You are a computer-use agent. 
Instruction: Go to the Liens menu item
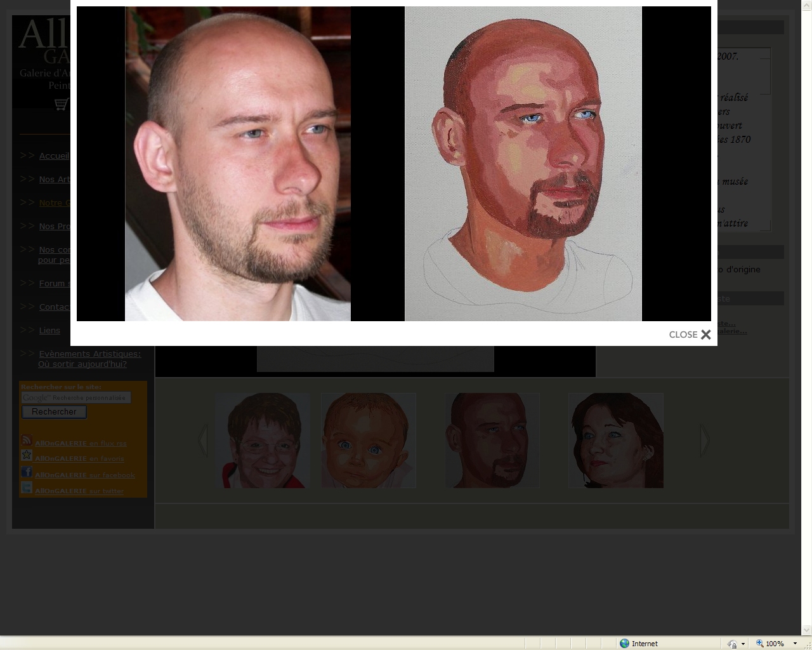point(49,331)
